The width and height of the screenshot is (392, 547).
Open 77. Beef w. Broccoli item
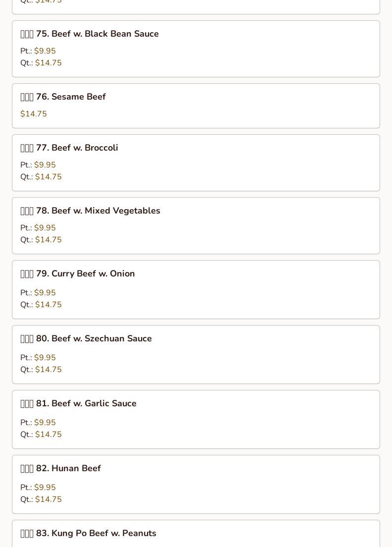tap(196, 163)
